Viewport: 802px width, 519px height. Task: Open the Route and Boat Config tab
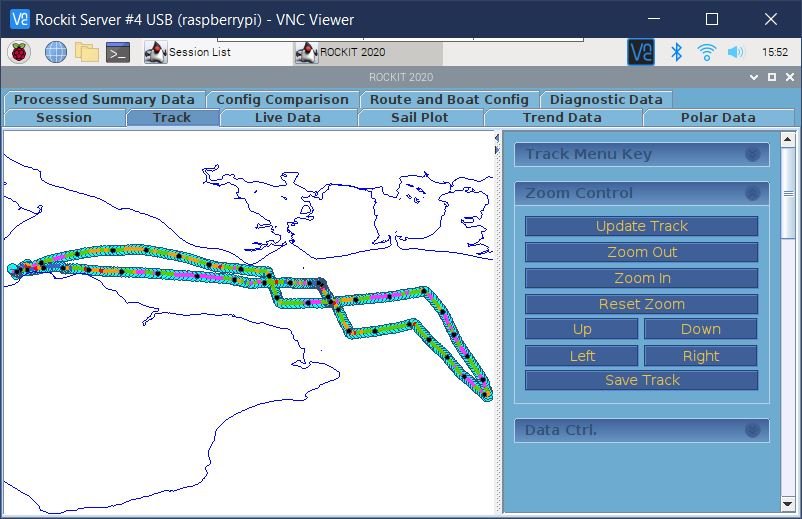pyautogui.click(x=448, y=99)
